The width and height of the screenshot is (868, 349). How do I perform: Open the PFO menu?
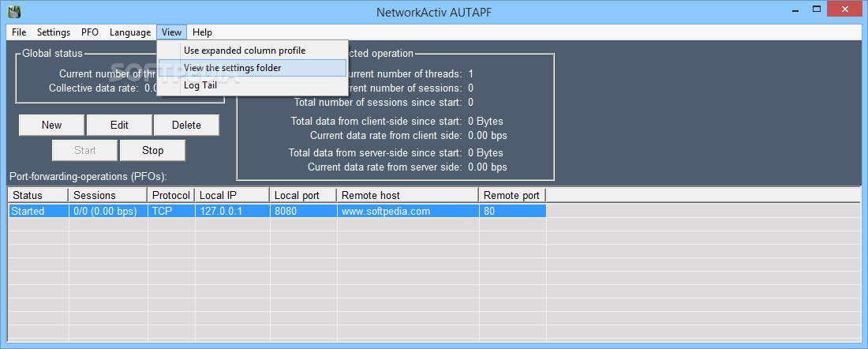coord(90,32)
